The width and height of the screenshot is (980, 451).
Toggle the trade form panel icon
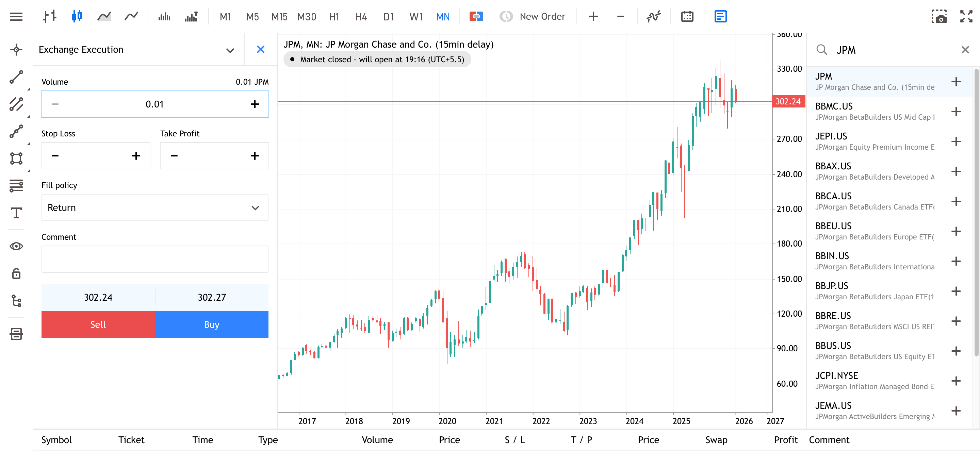point(721,16)
